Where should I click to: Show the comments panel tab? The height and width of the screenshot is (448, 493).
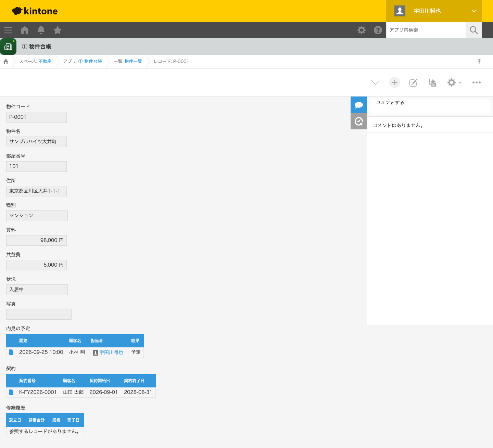(359, 105)
